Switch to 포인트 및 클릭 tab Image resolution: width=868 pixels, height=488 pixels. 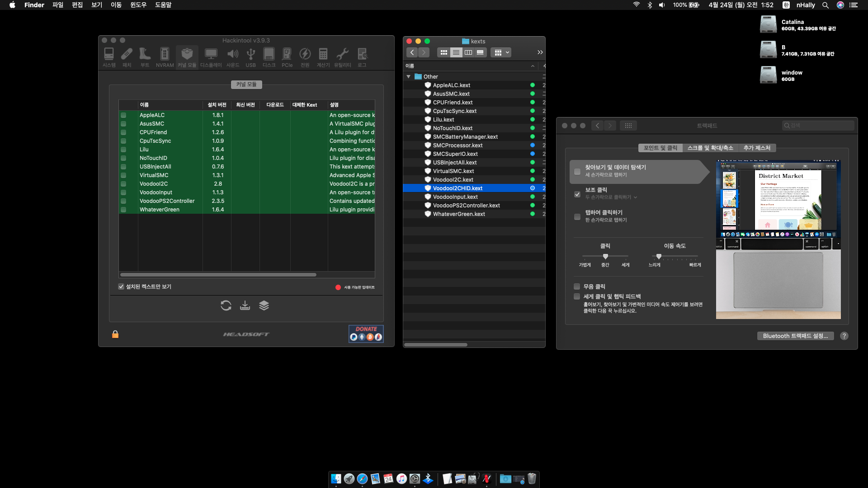click(660, 148)
